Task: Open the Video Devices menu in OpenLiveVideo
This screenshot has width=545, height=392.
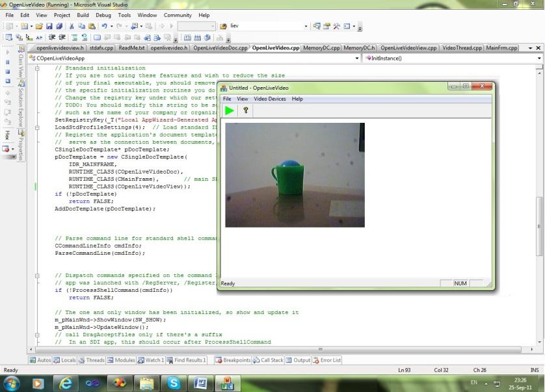Action: [x=270, y=99]
